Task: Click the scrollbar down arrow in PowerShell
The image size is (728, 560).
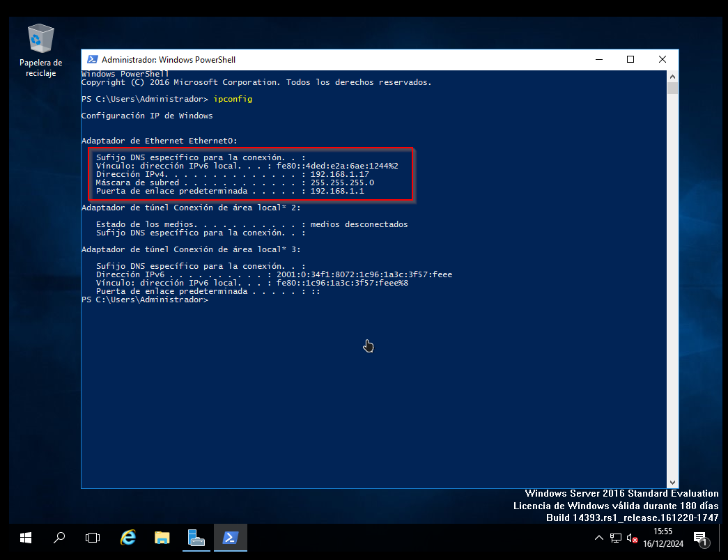Action: coord(672,483)
